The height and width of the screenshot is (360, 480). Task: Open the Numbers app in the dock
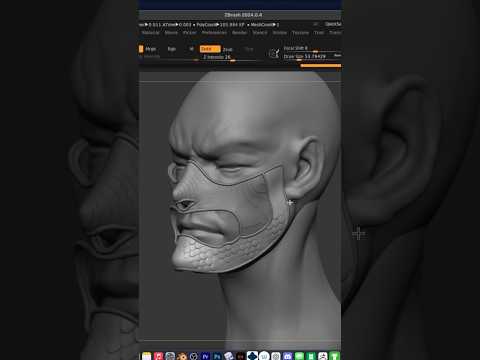311,356
